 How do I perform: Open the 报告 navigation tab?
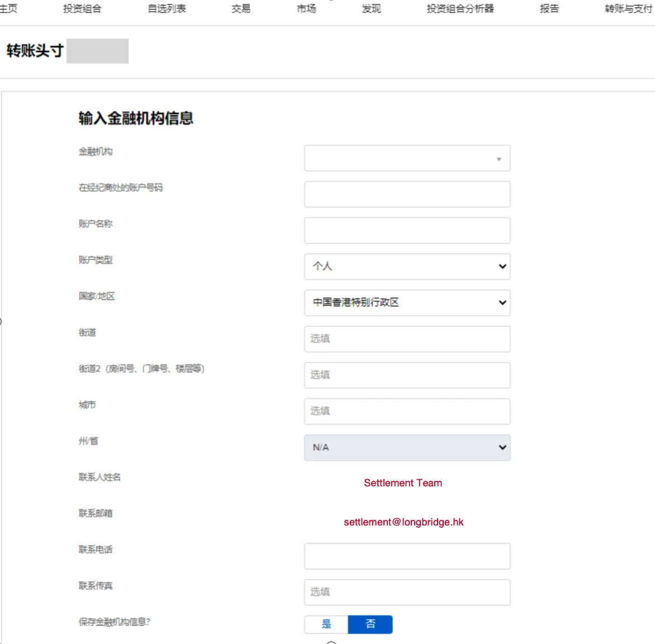point(549,8)
